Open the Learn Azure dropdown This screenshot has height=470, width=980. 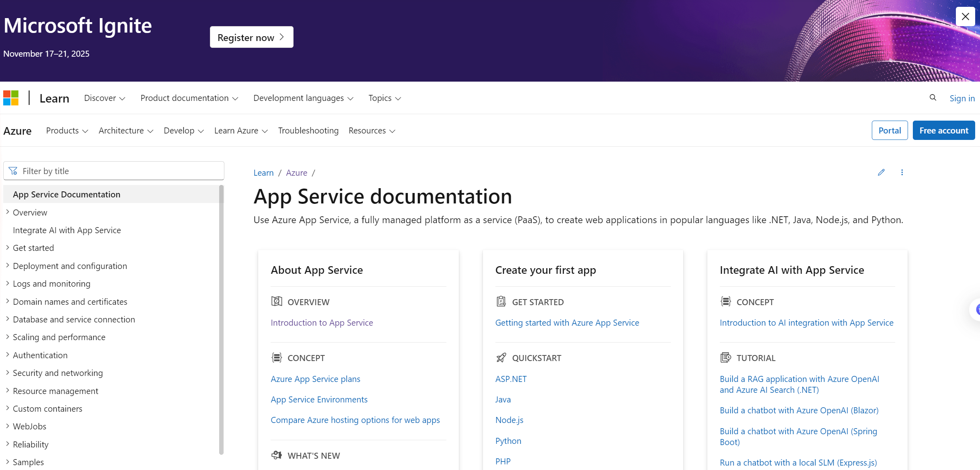coord(241,131)
